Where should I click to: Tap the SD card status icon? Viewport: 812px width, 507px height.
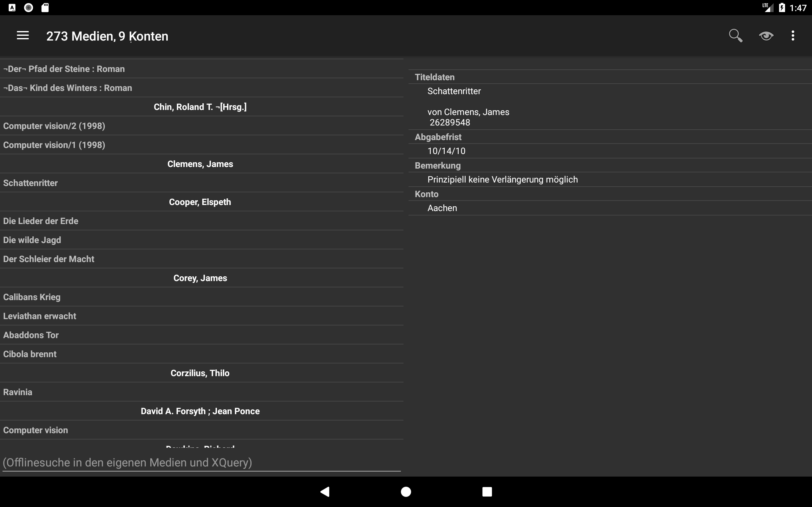coord(45,7)
